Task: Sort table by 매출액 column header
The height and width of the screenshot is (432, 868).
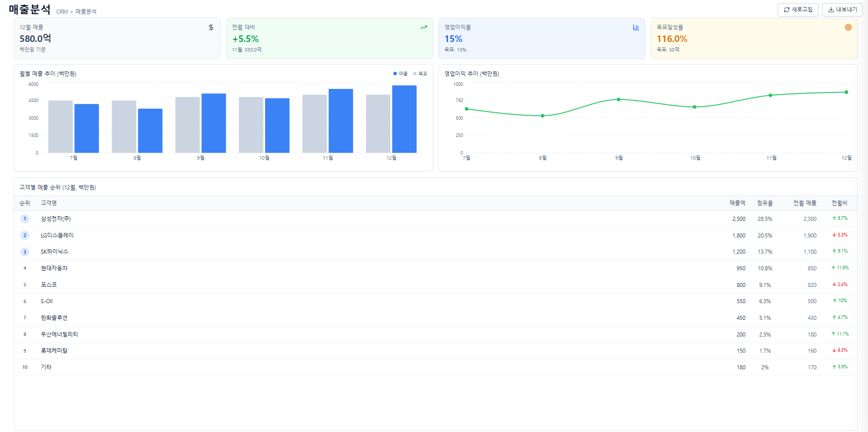Action: pos(737,203)
